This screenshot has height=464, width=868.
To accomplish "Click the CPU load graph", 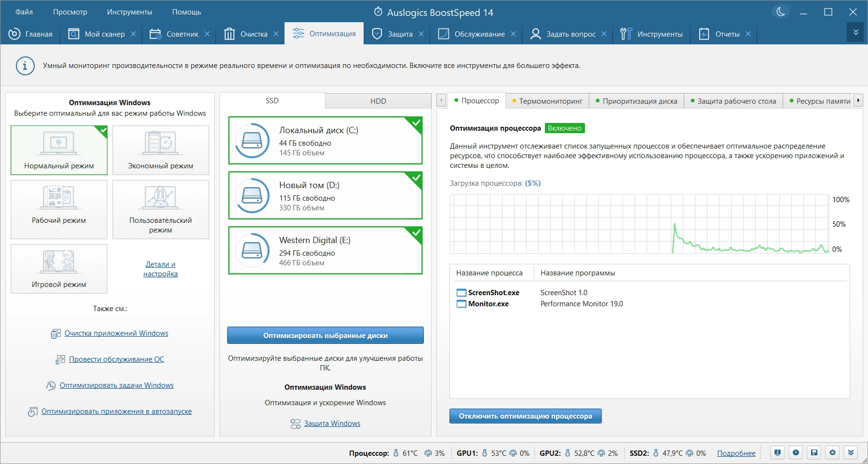I will [639, 224].
